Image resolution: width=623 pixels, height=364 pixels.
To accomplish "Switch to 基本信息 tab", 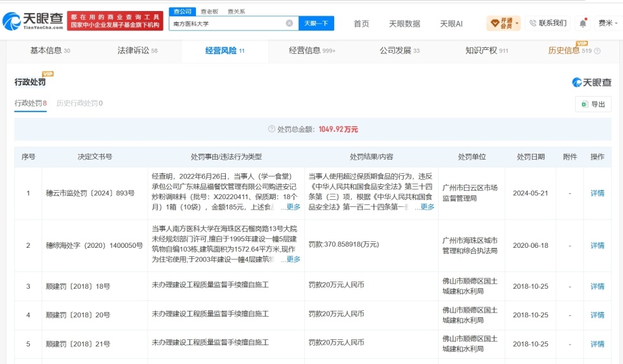I will pos(50,51).
